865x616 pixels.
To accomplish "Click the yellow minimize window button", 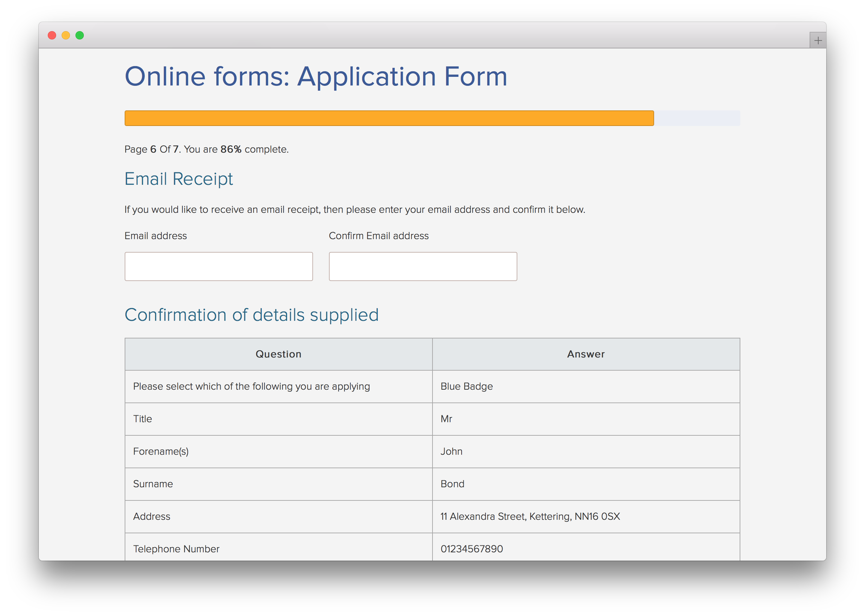I will click(66, 35).
